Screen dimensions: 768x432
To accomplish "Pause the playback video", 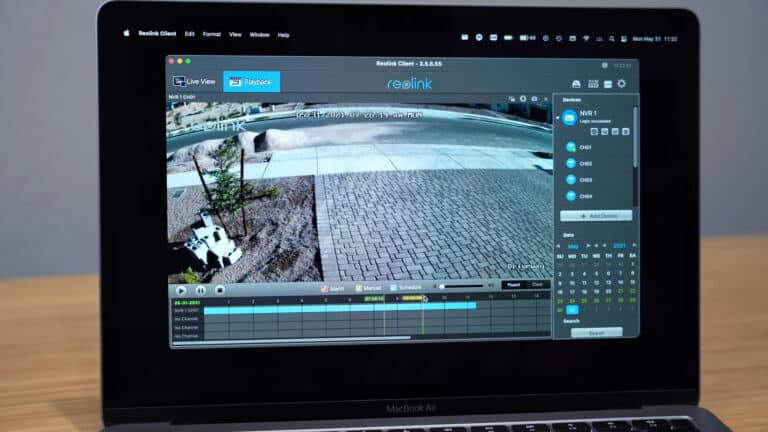I will 200,289.
